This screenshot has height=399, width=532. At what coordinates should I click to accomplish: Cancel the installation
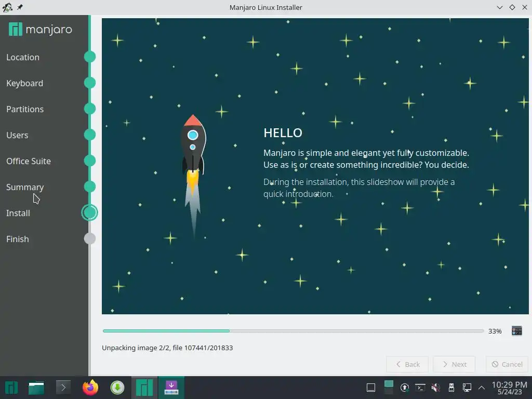coord(507,364)
